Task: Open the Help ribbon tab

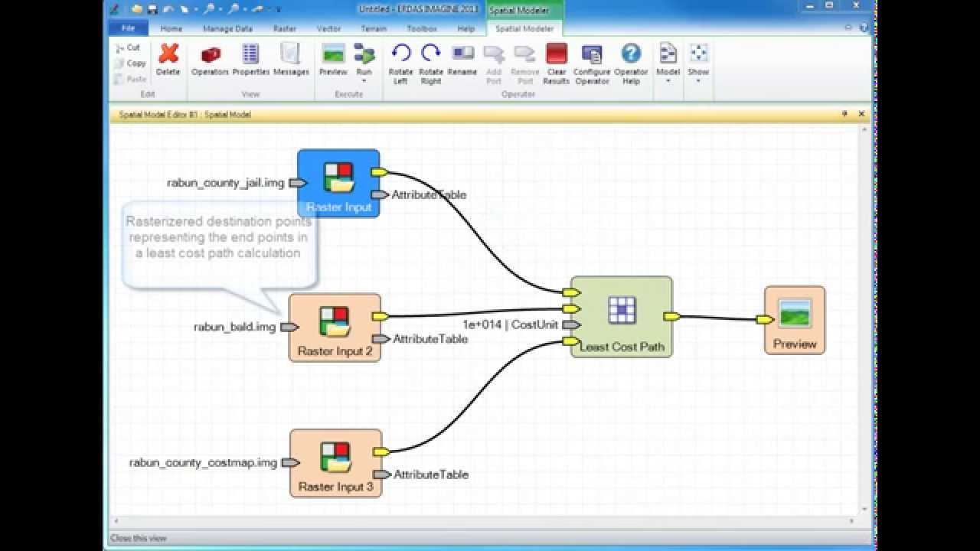Action: pyautogui.click(x=466, y=28)
